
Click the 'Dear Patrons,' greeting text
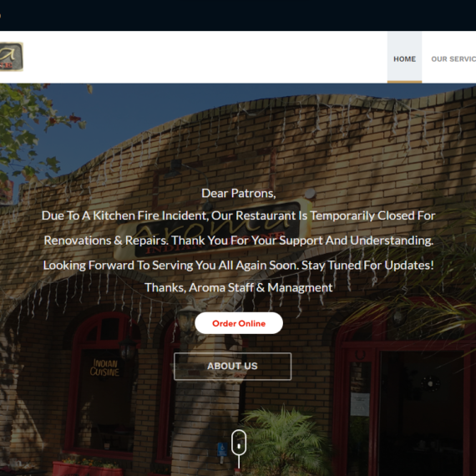click(x=239, y=194)
